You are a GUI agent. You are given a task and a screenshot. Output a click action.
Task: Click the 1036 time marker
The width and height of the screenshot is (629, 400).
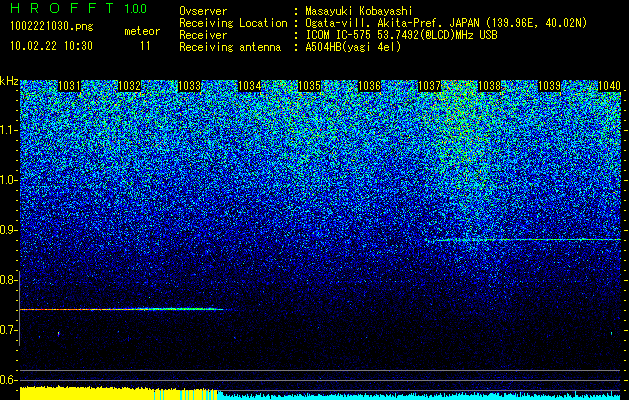[x=369, y=86]
